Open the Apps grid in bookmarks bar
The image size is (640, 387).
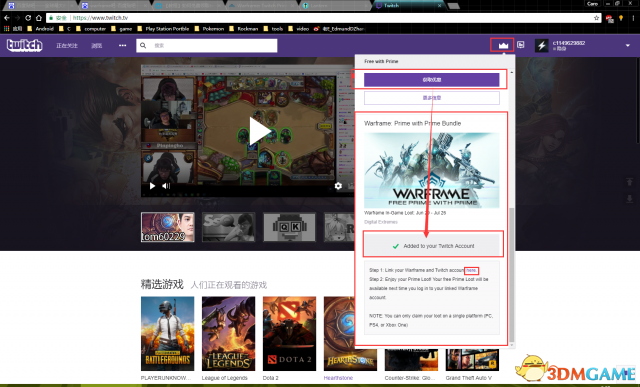point(6,29)
